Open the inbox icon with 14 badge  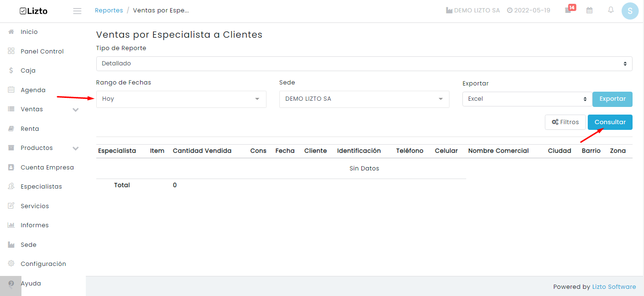click(x=568, y=10)
